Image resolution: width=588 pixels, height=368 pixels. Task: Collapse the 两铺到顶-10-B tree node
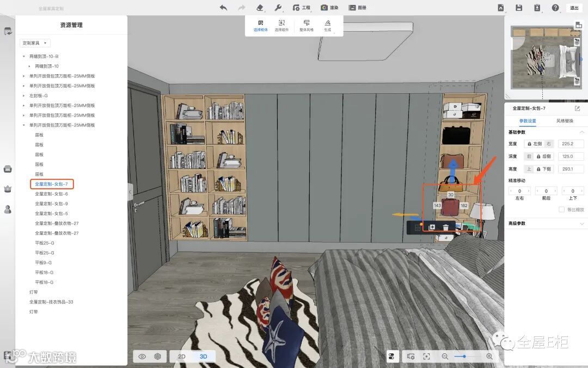pos(23,56)
